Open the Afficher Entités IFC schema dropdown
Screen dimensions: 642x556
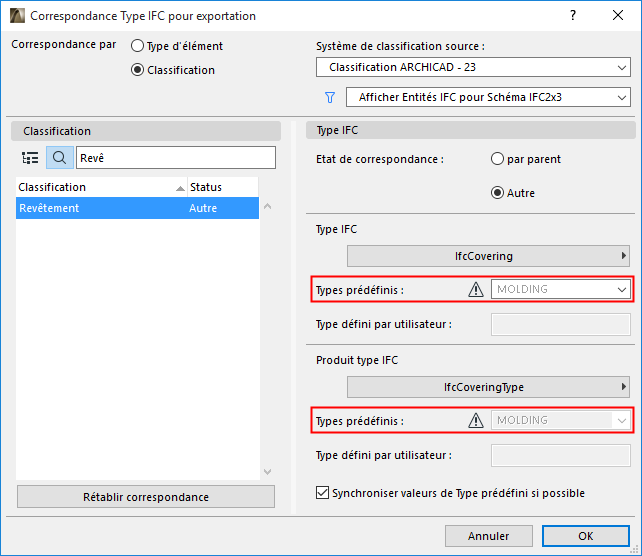487,97
